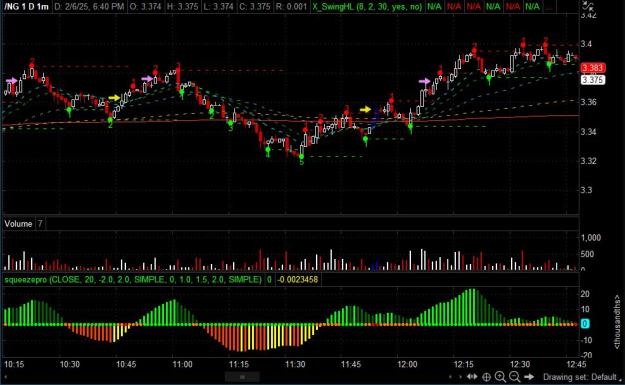625x385 pixels.
Task: Click the C: 3.375 close value
Action: (256, 7)
